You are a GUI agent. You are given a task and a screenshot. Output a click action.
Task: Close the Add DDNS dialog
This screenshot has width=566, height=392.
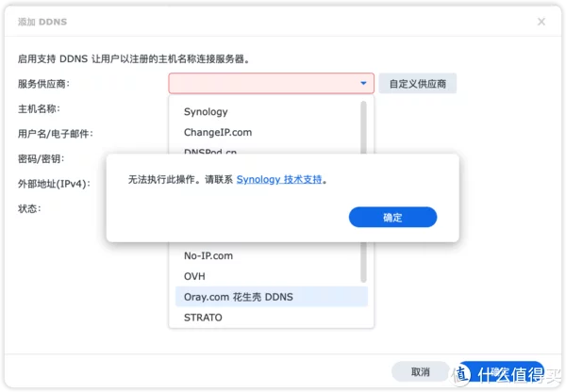pos(541,22)
